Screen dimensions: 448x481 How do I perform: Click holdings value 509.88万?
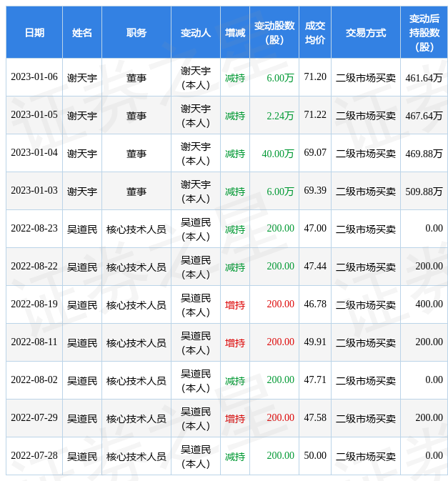coord(424,192)
